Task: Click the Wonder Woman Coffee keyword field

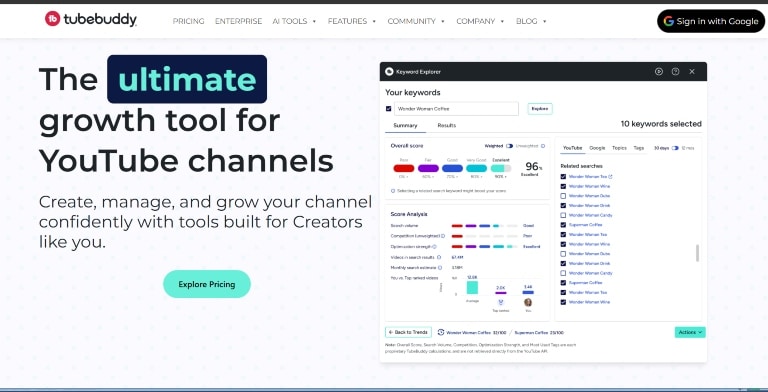Action: pos(456,109)
